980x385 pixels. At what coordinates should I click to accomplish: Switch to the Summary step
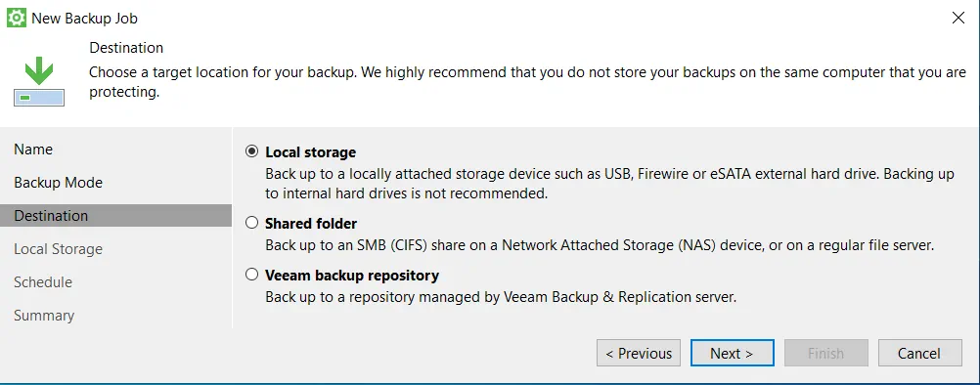click(44, 315)
